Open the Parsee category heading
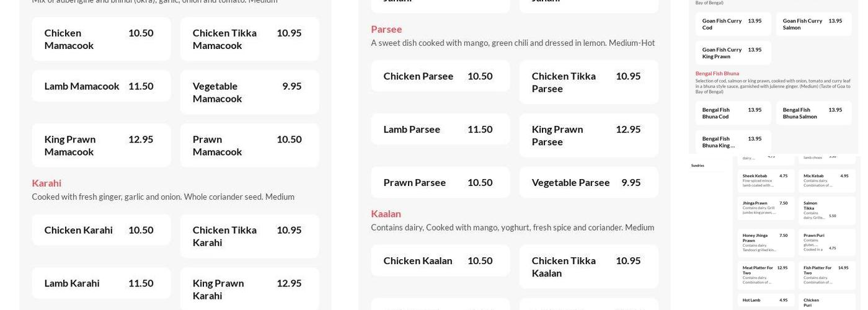 (x=386, y=29)
